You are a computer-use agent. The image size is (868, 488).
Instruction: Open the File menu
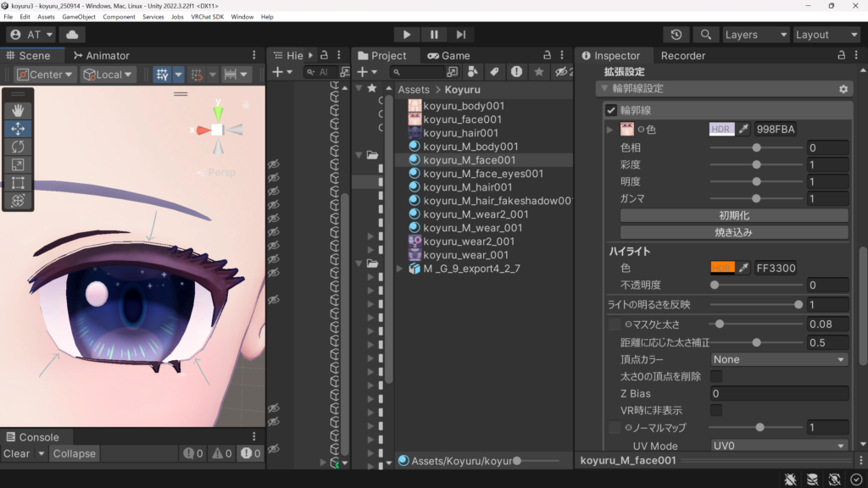coord(8,17)
